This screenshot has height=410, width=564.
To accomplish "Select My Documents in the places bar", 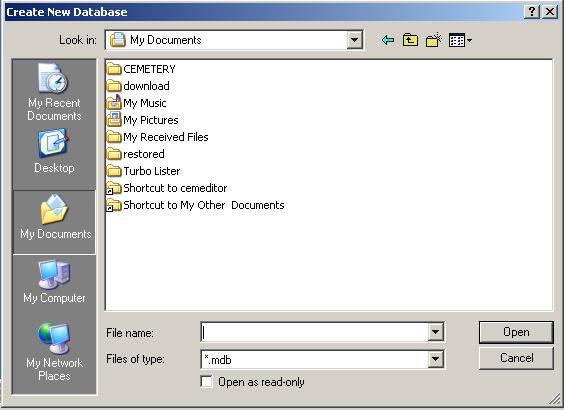I will (55, 222).
